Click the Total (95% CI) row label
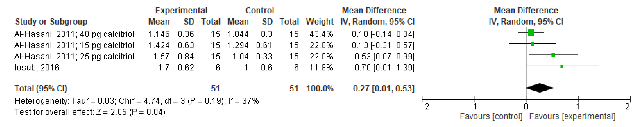The image size is (644, 127). [x=41, y=88]
